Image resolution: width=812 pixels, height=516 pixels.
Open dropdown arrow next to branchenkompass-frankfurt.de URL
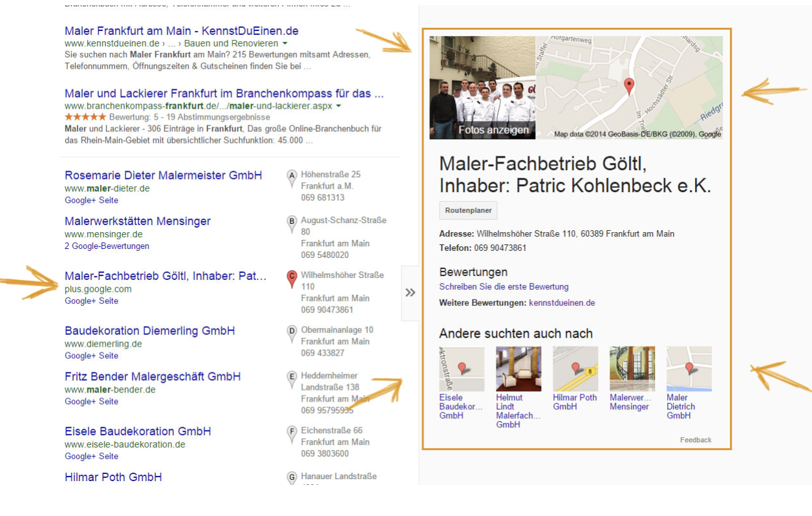point(339,106)
